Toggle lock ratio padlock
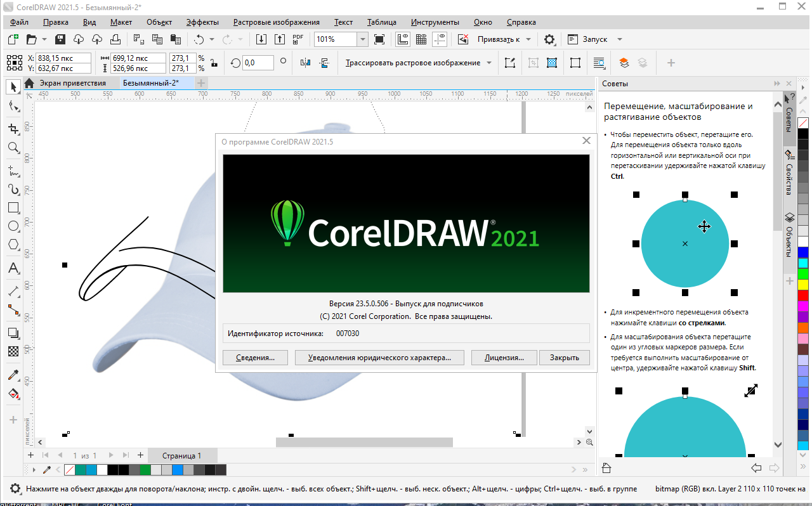Viewport: 812px width, 506px height. (x=214, y=63)
